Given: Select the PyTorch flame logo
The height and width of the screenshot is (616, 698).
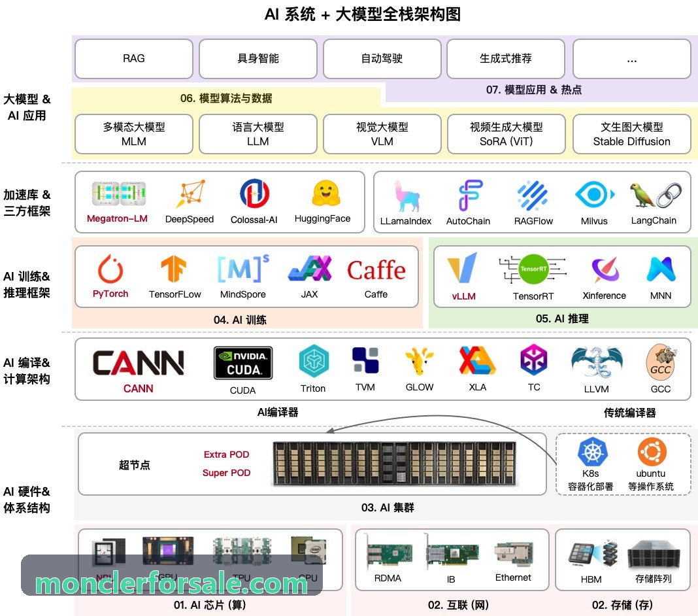Looking at the screenshot, I should [x=110, y=269].
